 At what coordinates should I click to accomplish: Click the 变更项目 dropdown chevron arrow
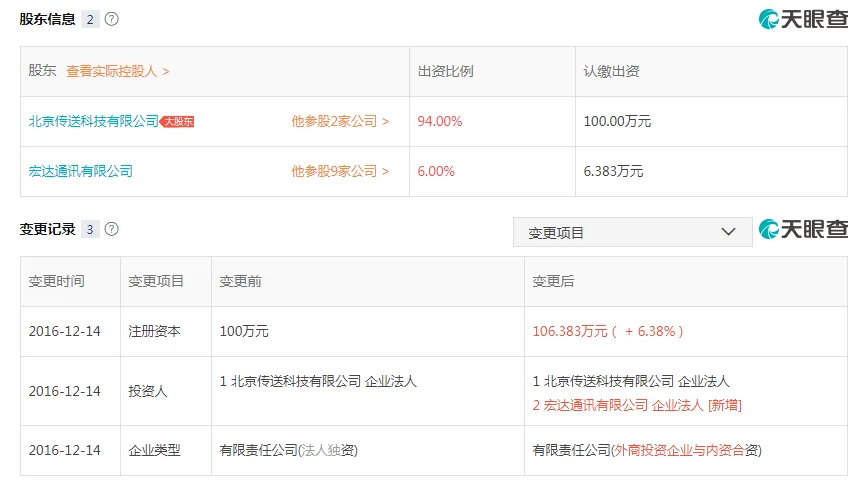(728, 232)
